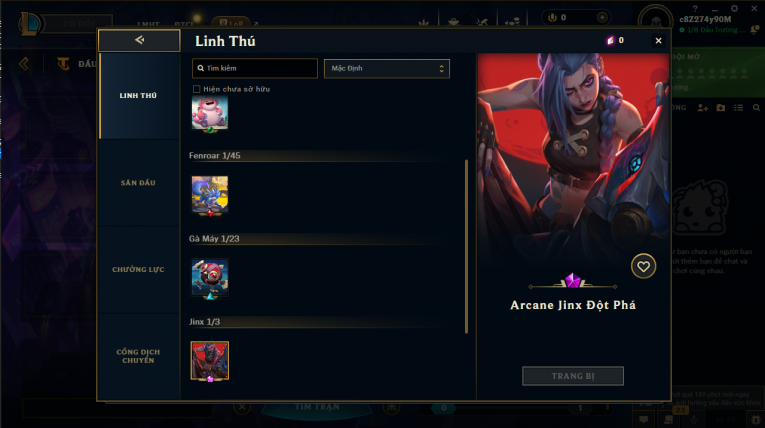Select the Sân Đấu tab
This screenshot has width=765, height=428.
(x=139, y=183)
